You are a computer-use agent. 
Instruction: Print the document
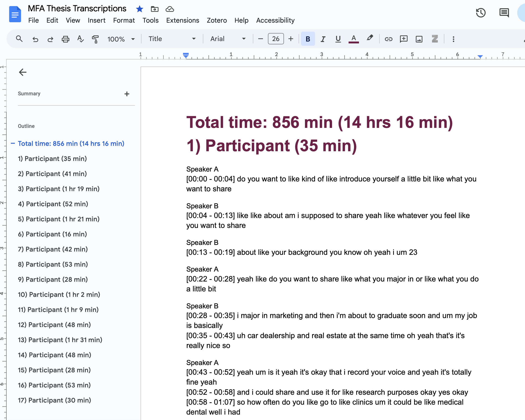tap(65, 39)
